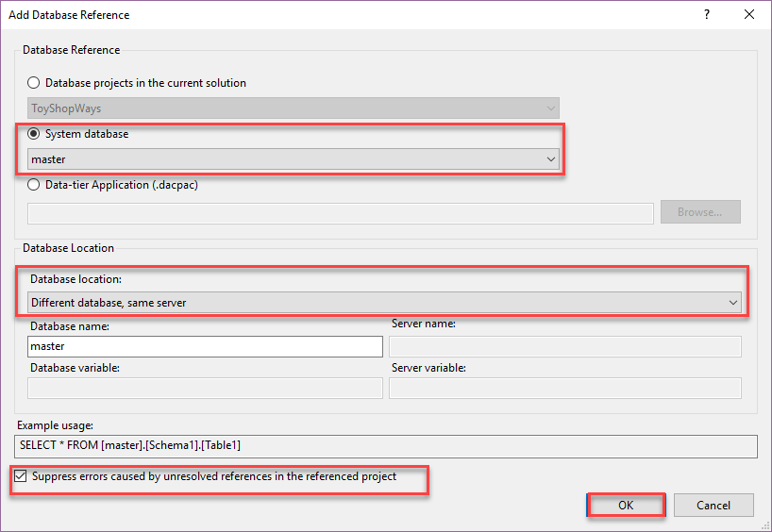
Task: Toggle Suppress errors from unresolved references
Action: point(21,477)
